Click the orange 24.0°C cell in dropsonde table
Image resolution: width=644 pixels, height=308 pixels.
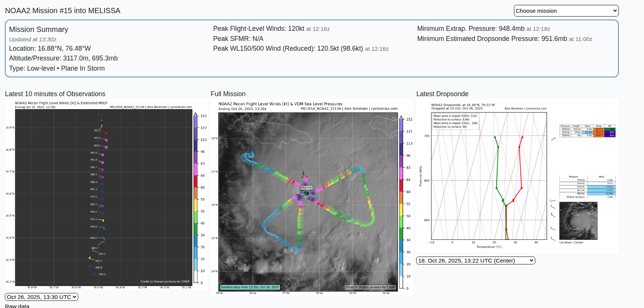[x=599, y=129]
